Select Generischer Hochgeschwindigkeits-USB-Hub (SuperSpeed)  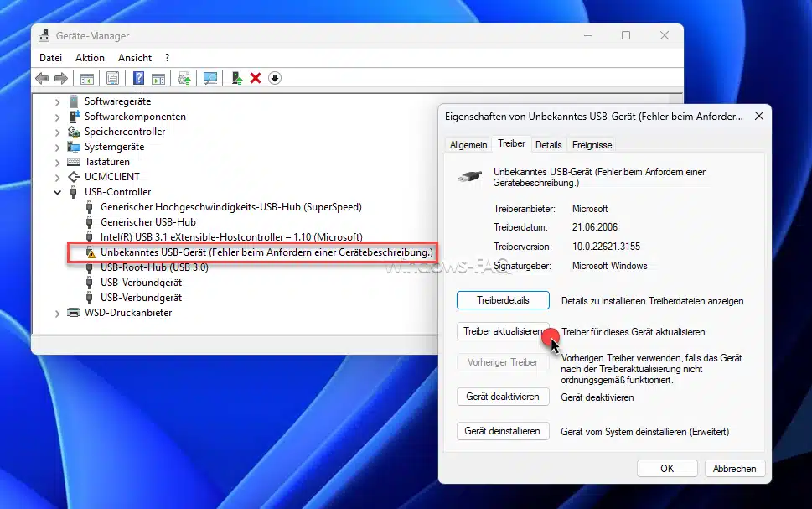(231, 207)
